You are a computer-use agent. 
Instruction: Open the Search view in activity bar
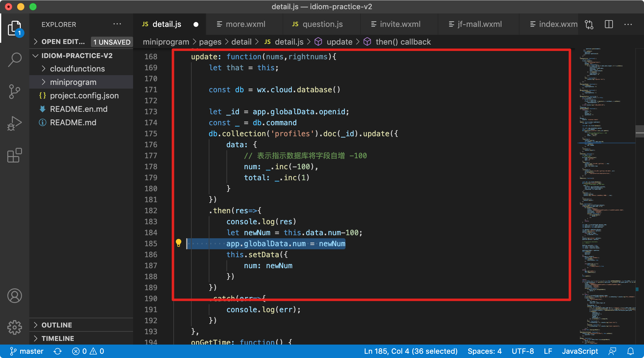15,59
